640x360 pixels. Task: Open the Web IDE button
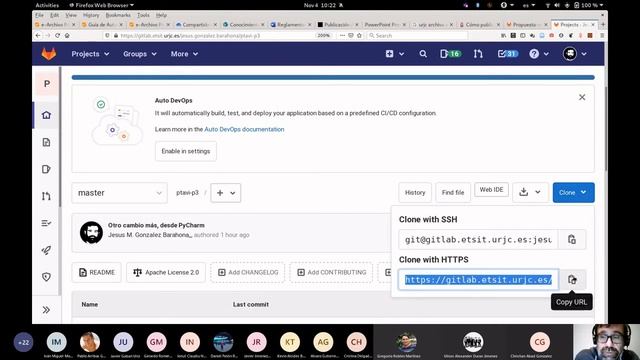coord(491,190)
